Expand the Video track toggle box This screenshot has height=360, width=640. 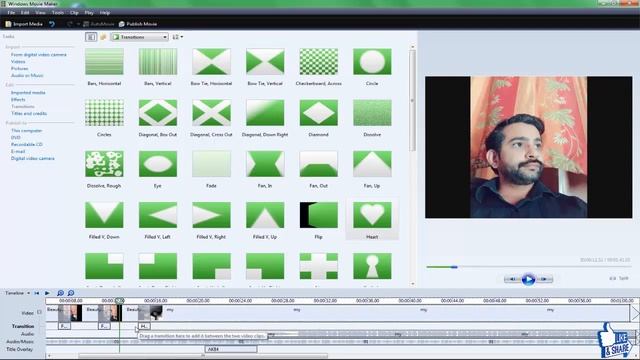coord(39,312)
